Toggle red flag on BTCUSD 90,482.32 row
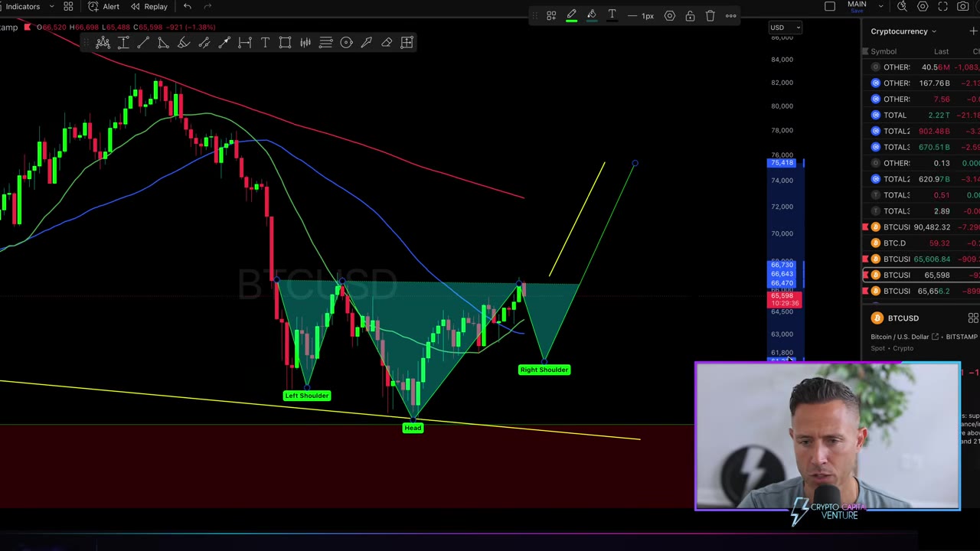The width and height of the screenshot is (980, 551). pyautogui.click(x=866, y=227)
